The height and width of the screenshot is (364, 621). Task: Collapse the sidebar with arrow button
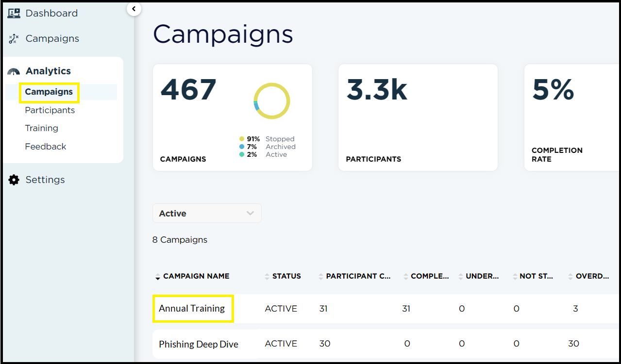[134, 8]
